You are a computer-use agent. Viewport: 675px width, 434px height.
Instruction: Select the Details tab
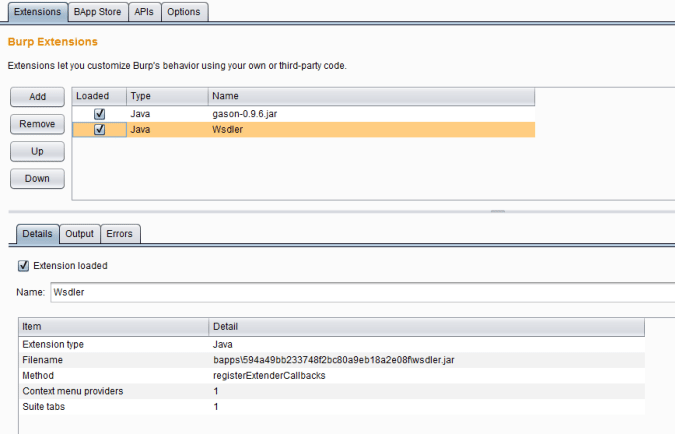coord(37,234)
